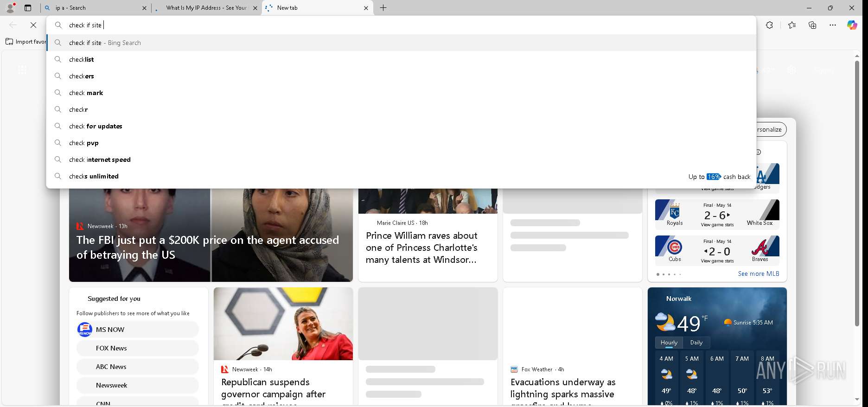Pick the 'checkers' suggestion
The image size is (868, 407).
401,76
